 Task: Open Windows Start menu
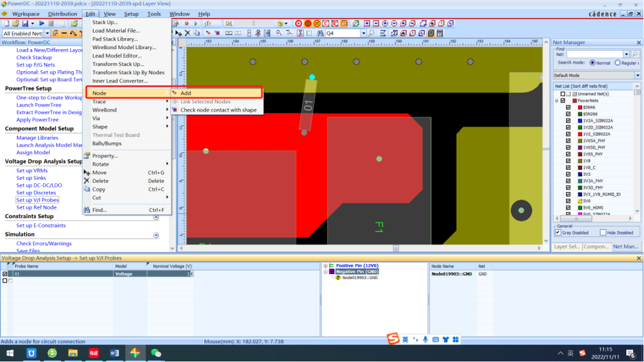tap(10, 353)
